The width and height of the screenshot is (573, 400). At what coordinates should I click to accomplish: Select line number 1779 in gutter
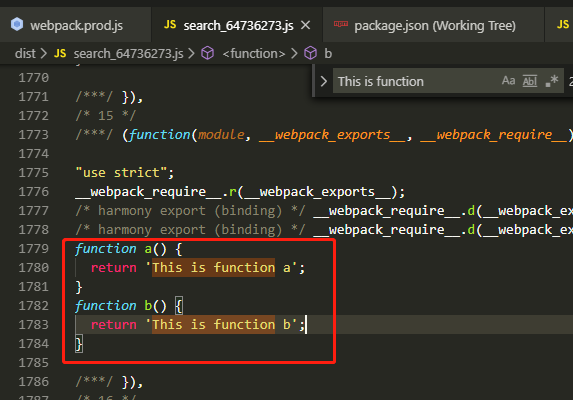coord(34,249)
